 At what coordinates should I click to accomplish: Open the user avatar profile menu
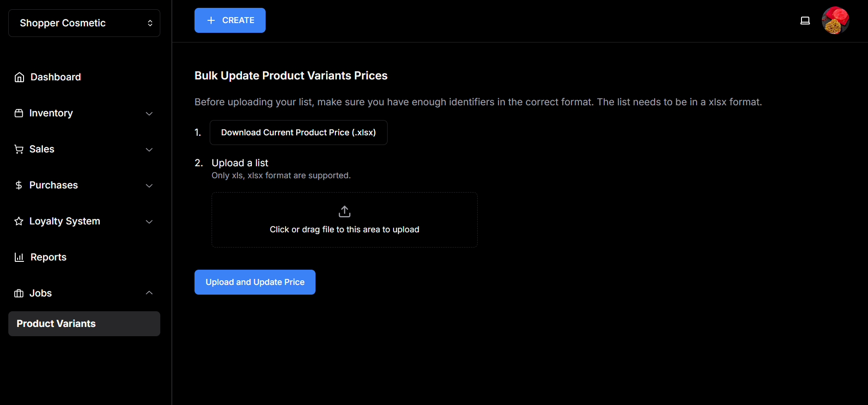(x=835, y=20)
